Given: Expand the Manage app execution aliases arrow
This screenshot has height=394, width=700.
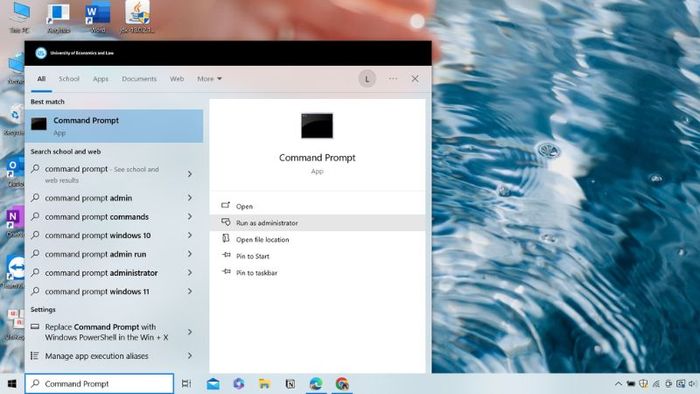Looking at the screenshot, I should click(x=190, y=356).
